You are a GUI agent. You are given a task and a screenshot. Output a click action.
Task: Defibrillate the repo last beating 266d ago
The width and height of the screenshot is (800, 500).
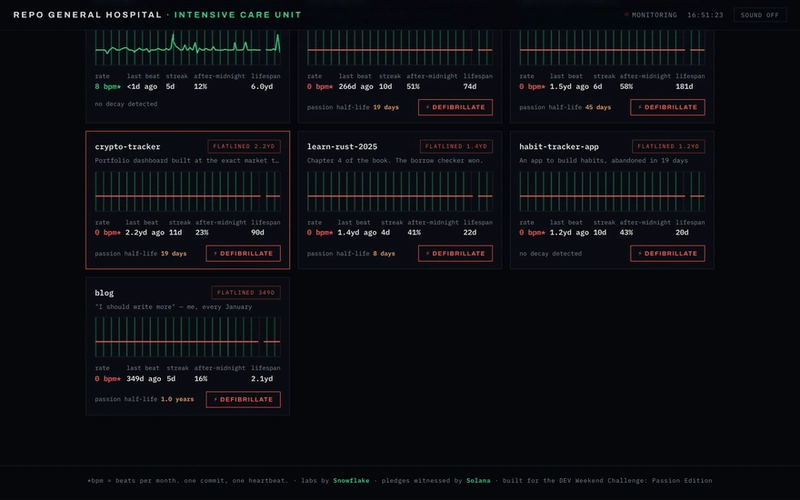(x=456, y=107)
